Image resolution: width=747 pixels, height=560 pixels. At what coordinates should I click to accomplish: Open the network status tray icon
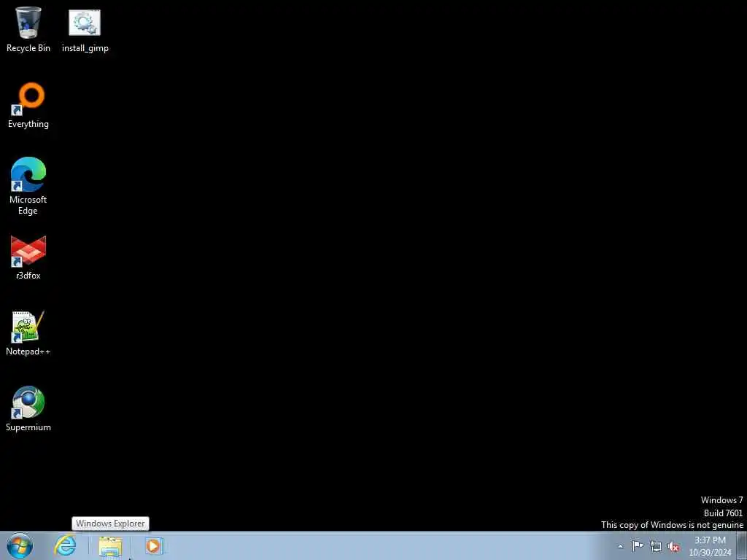pos(656,547)
